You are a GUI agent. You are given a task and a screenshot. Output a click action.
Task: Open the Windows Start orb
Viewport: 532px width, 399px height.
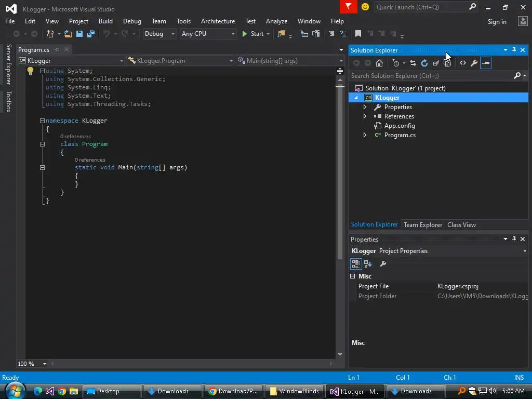coord(15,391)
